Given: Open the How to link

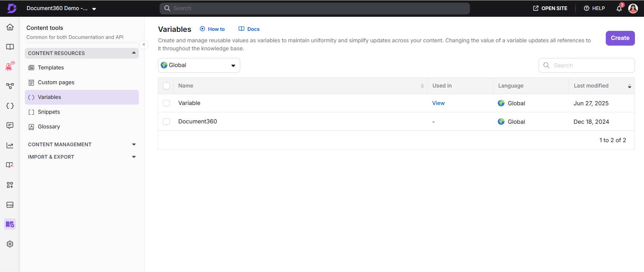Looking at the screenshot, I should pyautogui.click(x=212, y=29).
